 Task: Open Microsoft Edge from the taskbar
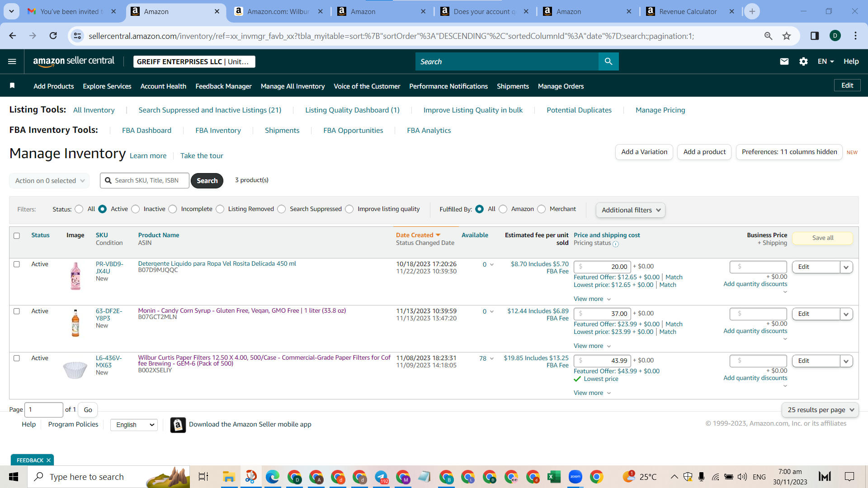273,477
